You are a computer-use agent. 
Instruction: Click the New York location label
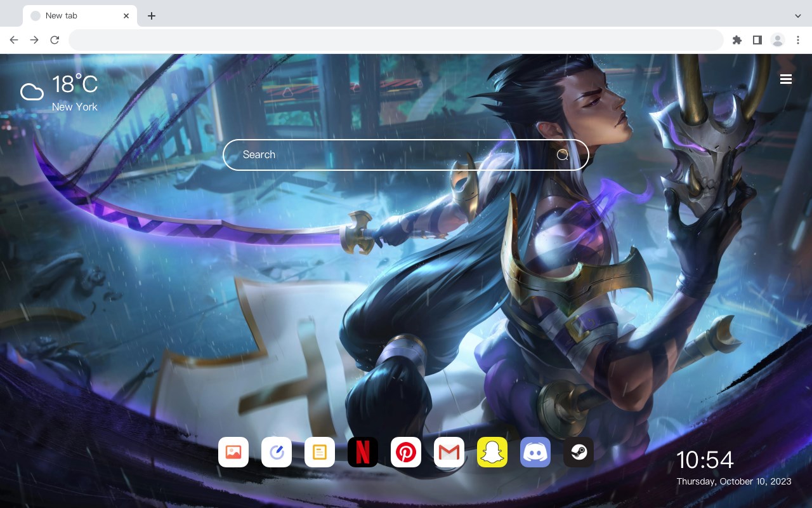click(x=75, y=107)
